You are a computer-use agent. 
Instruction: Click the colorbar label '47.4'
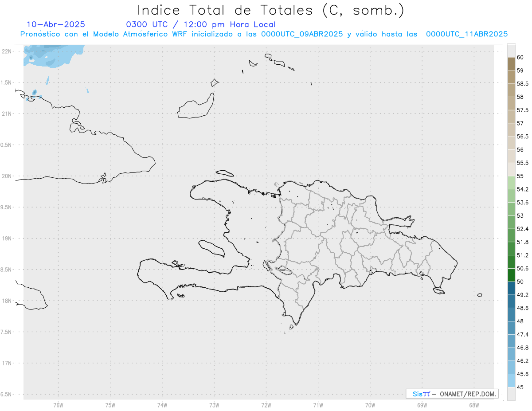[522, 334]
